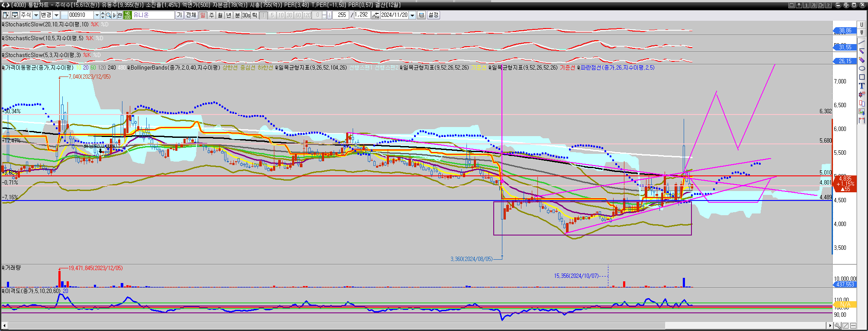Select the 120 minute interval button
Viewport: 868px width, 331px height.
coord(307,15)
